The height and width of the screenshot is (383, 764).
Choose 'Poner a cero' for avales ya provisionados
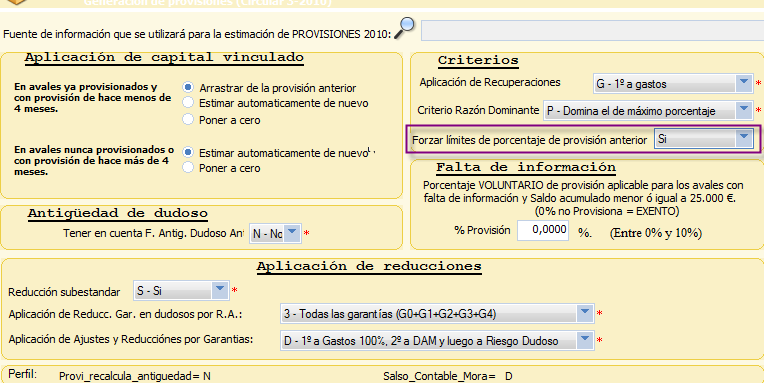188,119
